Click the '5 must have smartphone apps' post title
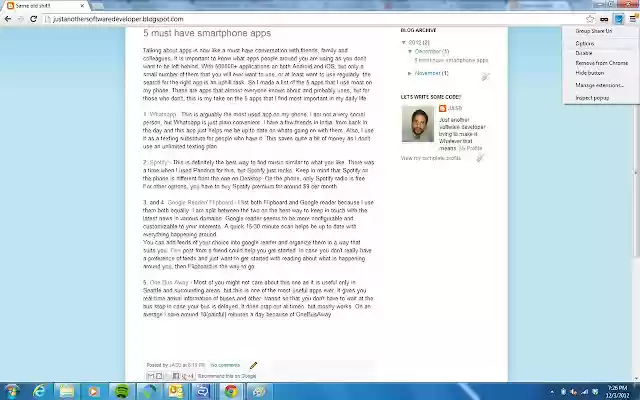 coord(207,33)
